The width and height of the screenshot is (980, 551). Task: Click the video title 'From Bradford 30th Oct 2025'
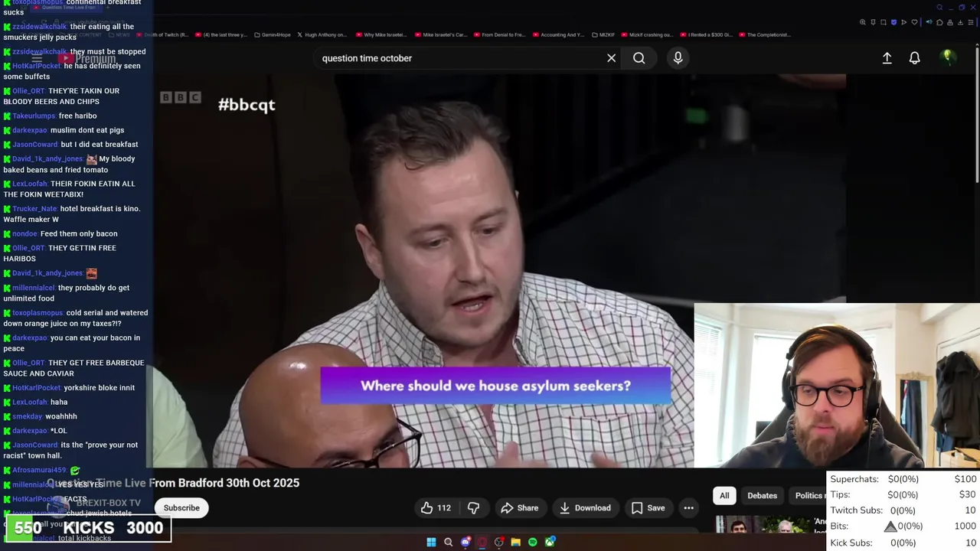[224, 483]
